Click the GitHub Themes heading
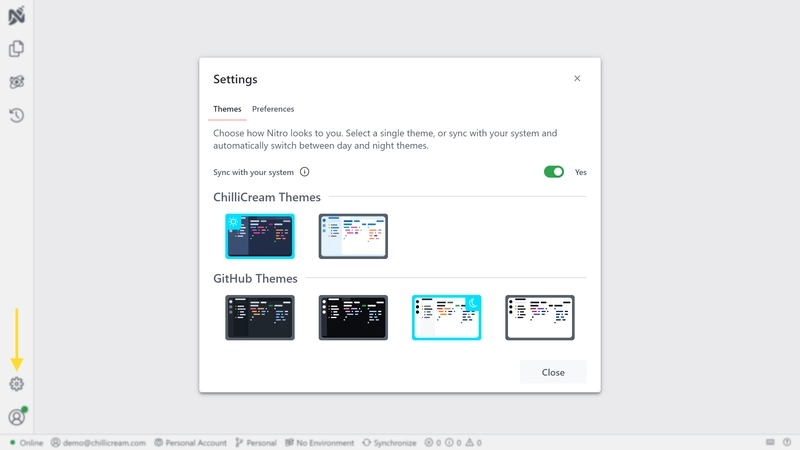The height and width of the screenshot is (450, 800). coord(255,278)
